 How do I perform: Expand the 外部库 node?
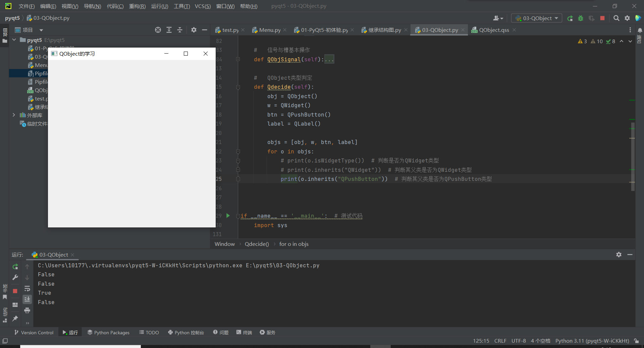[14, 115]
